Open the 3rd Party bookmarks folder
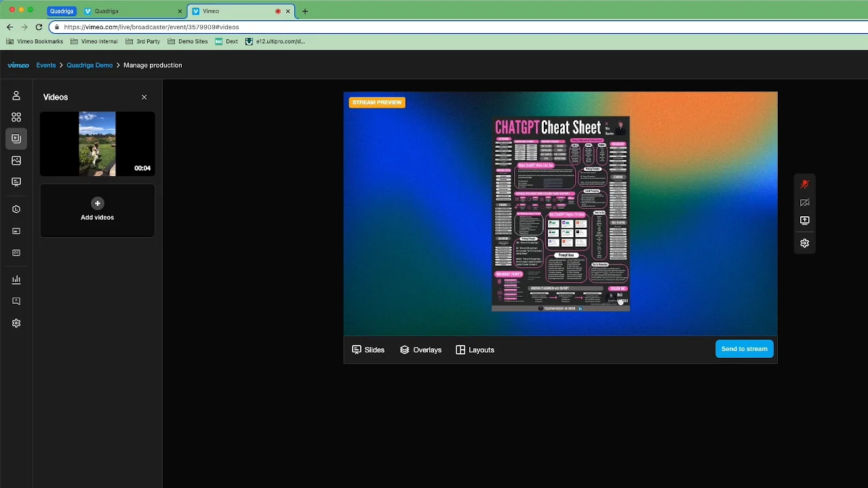 143,41
